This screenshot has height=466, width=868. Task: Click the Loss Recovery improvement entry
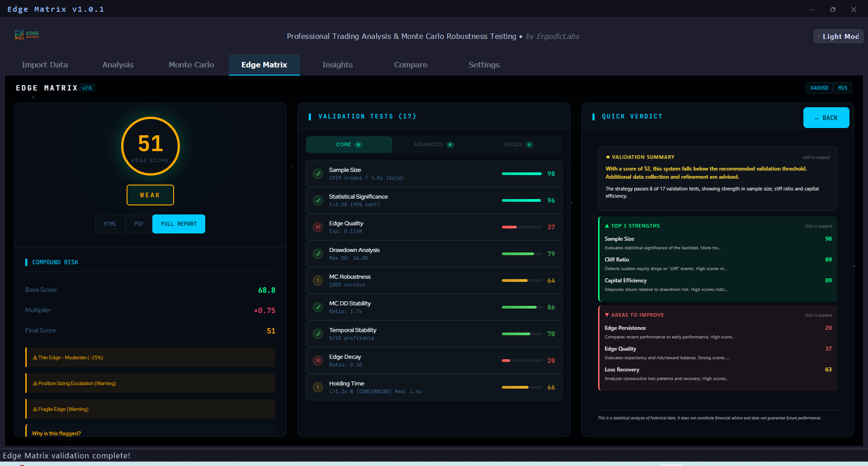717,374
